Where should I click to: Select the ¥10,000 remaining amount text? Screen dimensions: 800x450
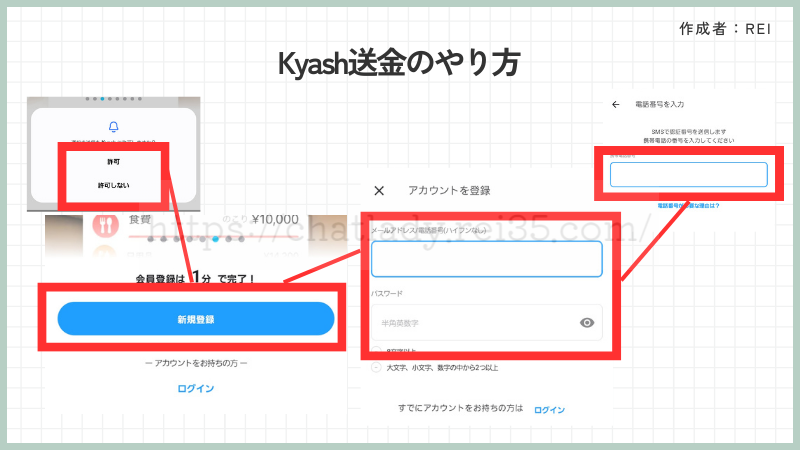coord(275,219)
